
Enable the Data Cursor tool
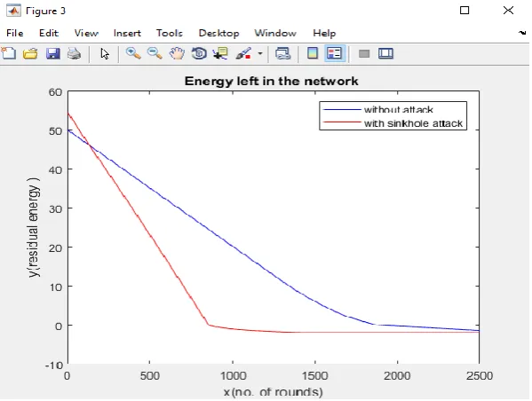(x=220, y=53)
